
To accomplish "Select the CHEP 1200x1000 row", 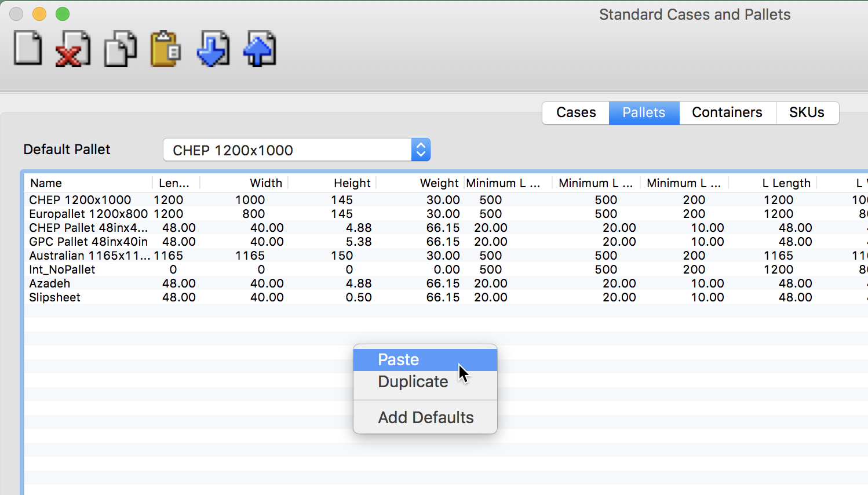I will 446,200.
